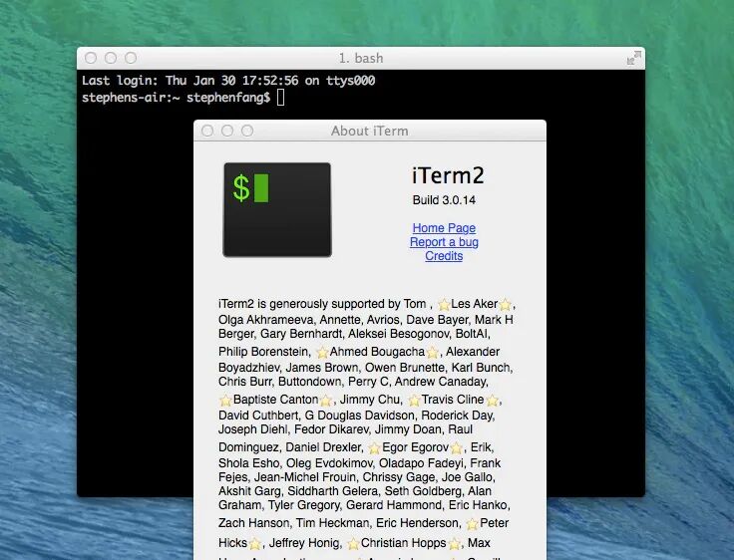The image size is (734, 560).
Task: Click the name 'Fedor Dikarev'
Action: tap(331, 429)
